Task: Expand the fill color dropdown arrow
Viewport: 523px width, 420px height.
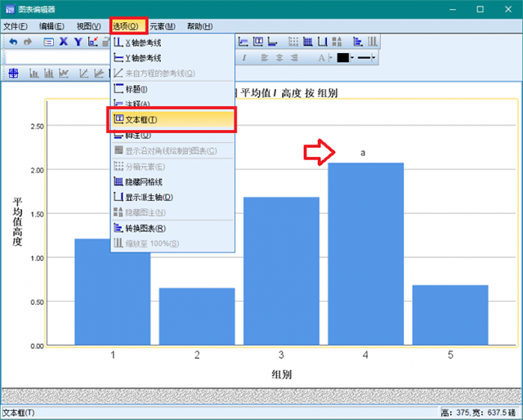Action: click(x=352, y=58)
